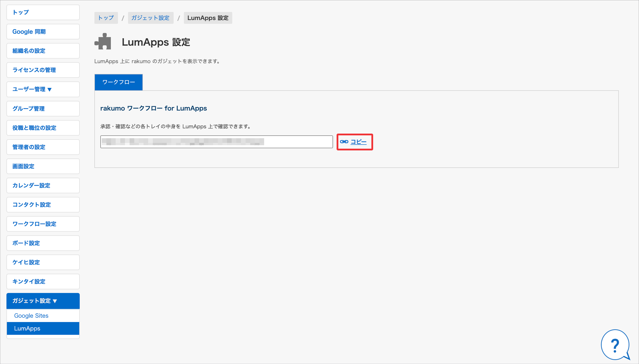Open カレンダー設定 in sidebar
Viewport: 639px width, 364px height.
[43, 185]
